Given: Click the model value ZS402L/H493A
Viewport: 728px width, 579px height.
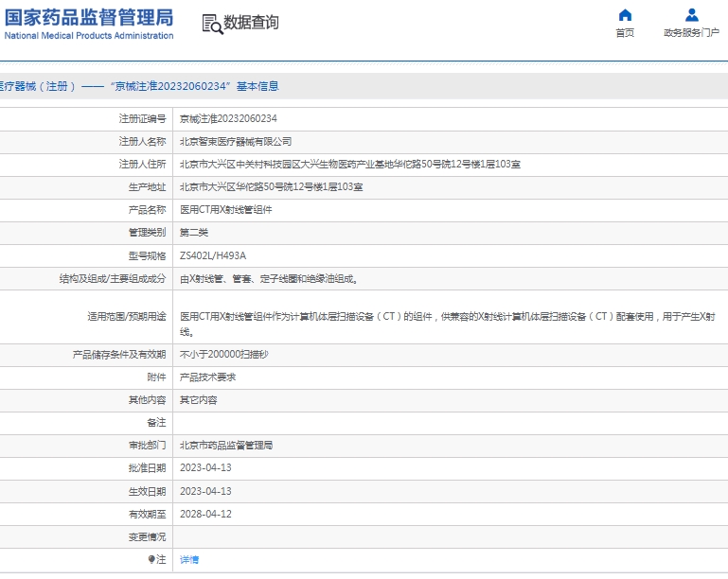Looking at the screenshot, I should tap(213, 255).
